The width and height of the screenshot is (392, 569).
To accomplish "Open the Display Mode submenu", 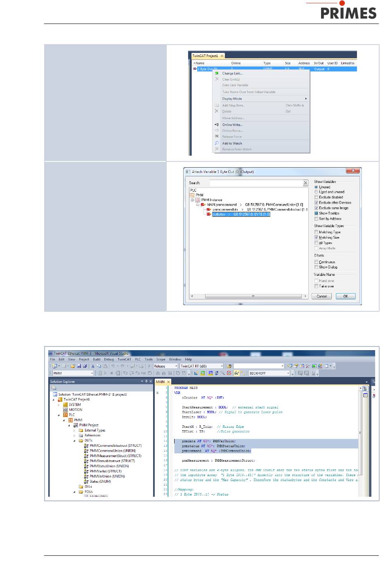I will [x=261, y=99].
